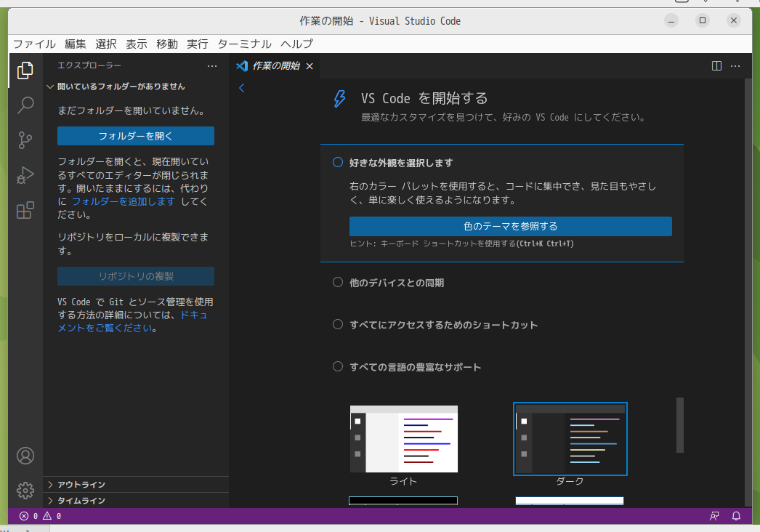Open the ファイル menu
760x532 pixels.
pyautogui.click(x=34, y=44)
